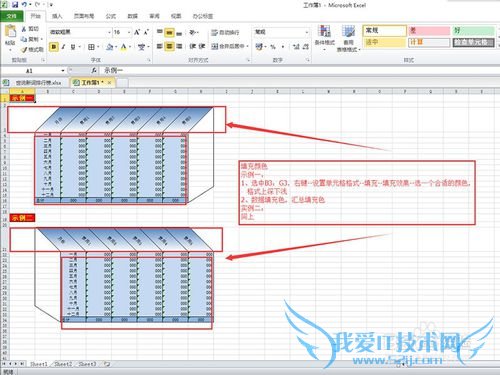
Task: Open the Font Color dropdown arrow
Action: click(130, 47)
